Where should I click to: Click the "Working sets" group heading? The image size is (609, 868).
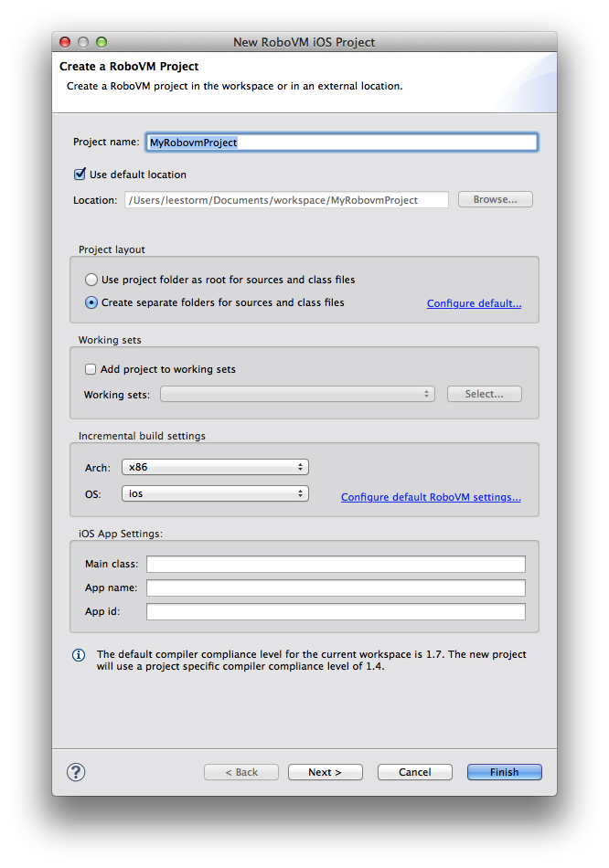click(110, 340)
